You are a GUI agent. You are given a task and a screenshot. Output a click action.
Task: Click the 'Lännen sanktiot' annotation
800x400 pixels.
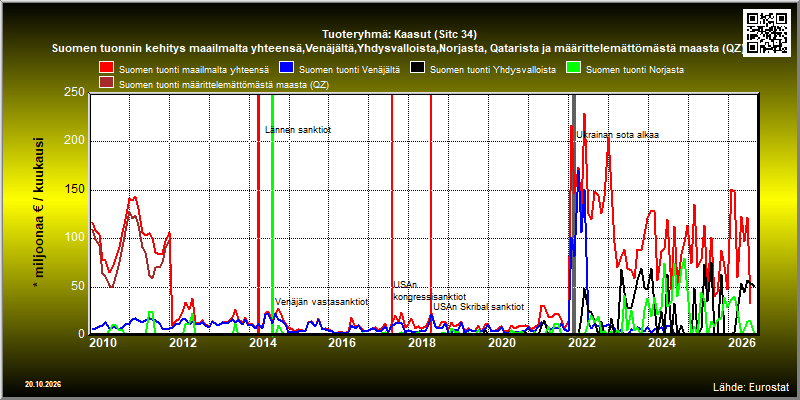pyautogui.click(x=298, y=130)
